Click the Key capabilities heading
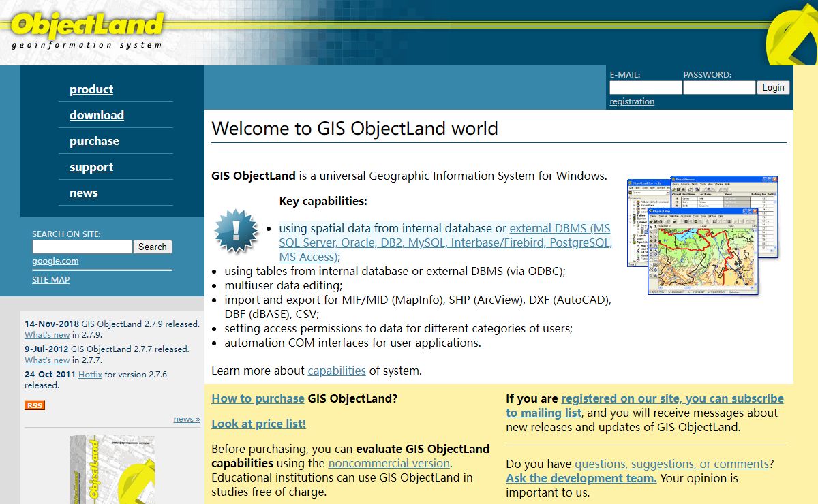 click(323, 202)
